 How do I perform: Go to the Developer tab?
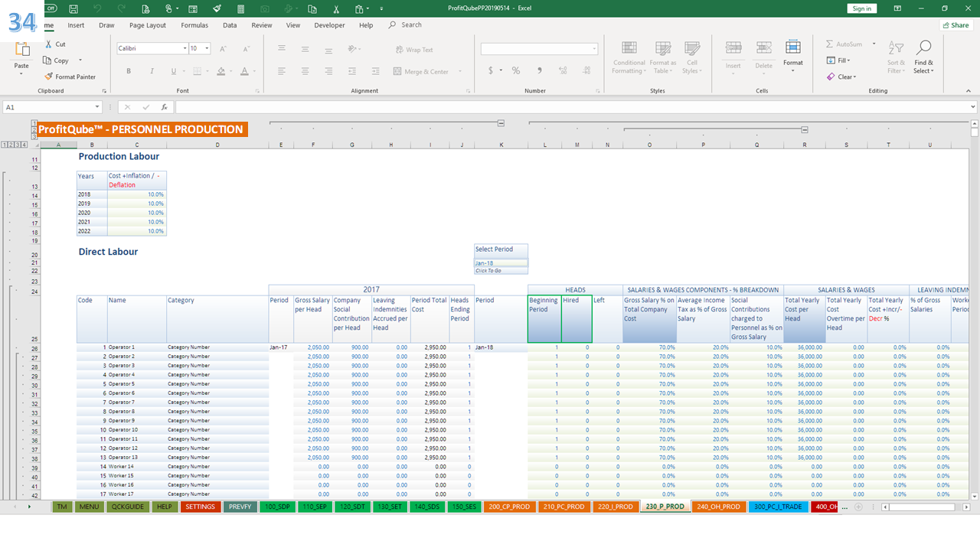tap(330, 25)
